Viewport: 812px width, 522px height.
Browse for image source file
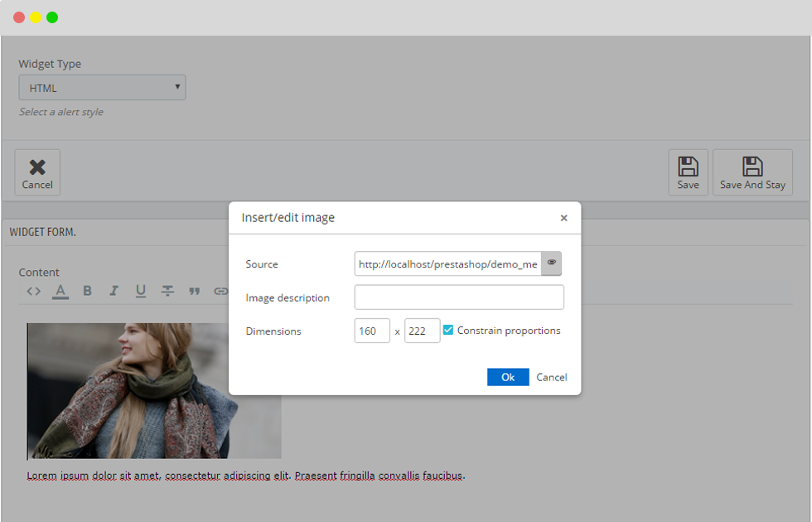(552, 263)
